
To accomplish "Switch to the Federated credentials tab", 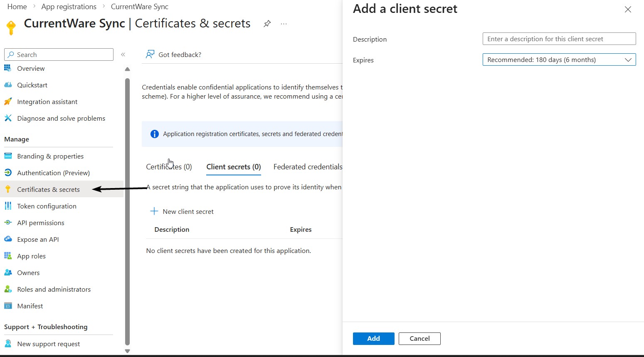I will tap(308, 167).
